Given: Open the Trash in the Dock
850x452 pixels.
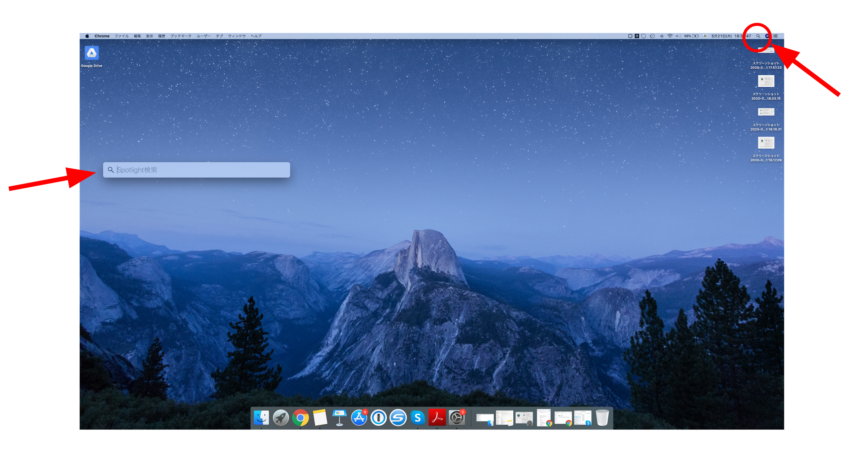Looking at the screenshot, I should 602,418.
